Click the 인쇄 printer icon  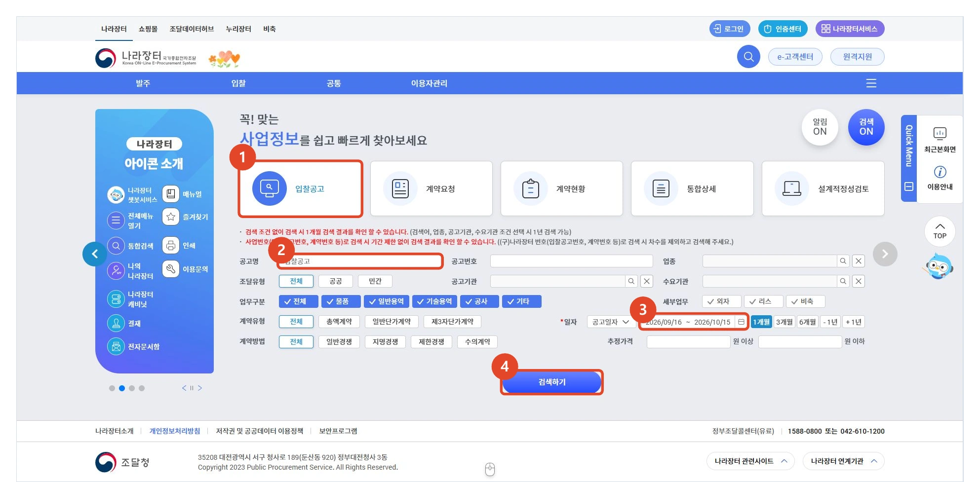click(x=171, y=245)
